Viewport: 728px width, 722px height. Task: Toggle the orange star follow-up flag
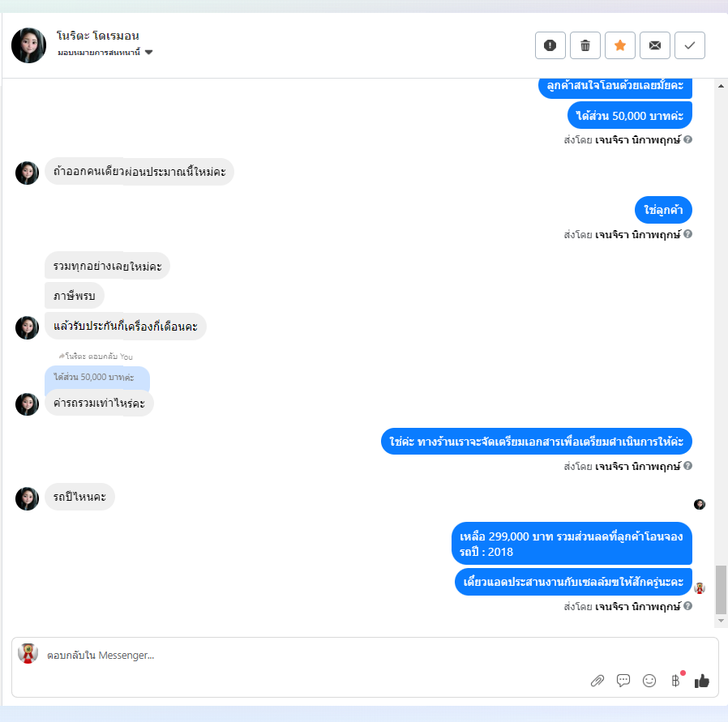click(x=620, y=45)
